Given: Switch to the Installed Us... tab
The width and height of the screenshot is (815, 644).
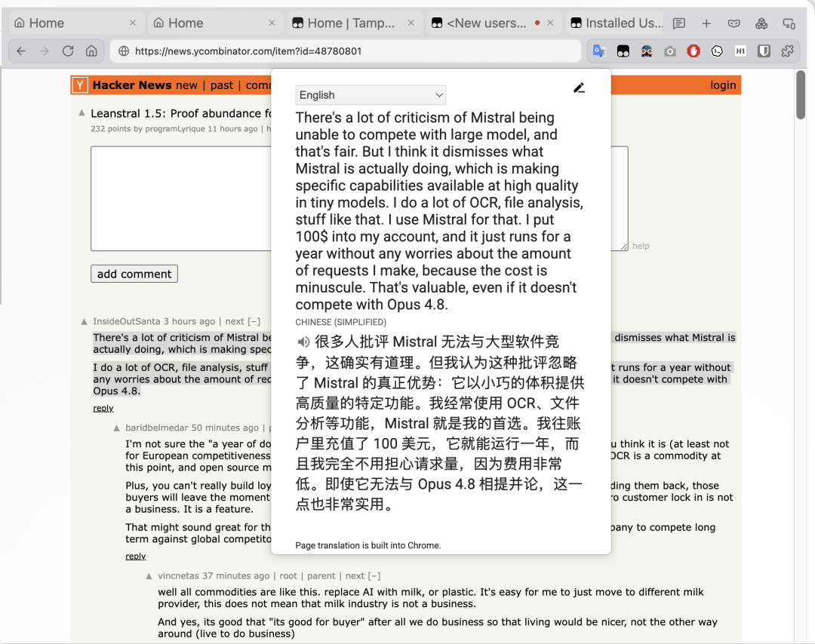Looking at the screenshot, I should click(617, 23).
